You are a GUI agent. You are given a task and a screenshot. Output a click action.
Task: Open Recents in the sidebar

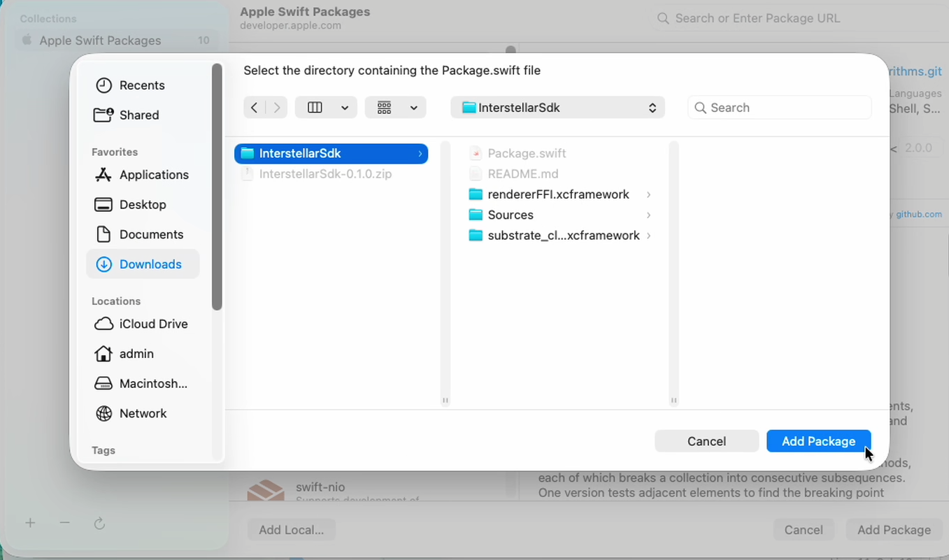pos(130,85)
